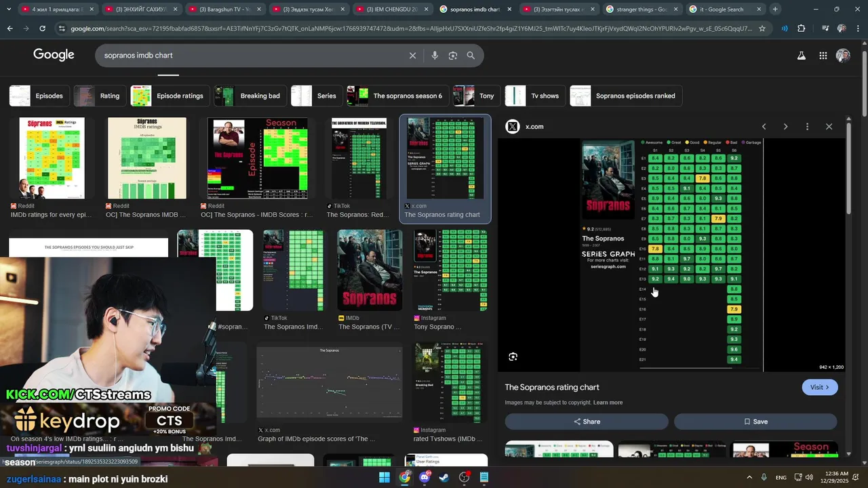Image resolution: width=868 pixels, height=488 pixels.
Task: Go to previous image in preview panel
Action: point(764,127)
